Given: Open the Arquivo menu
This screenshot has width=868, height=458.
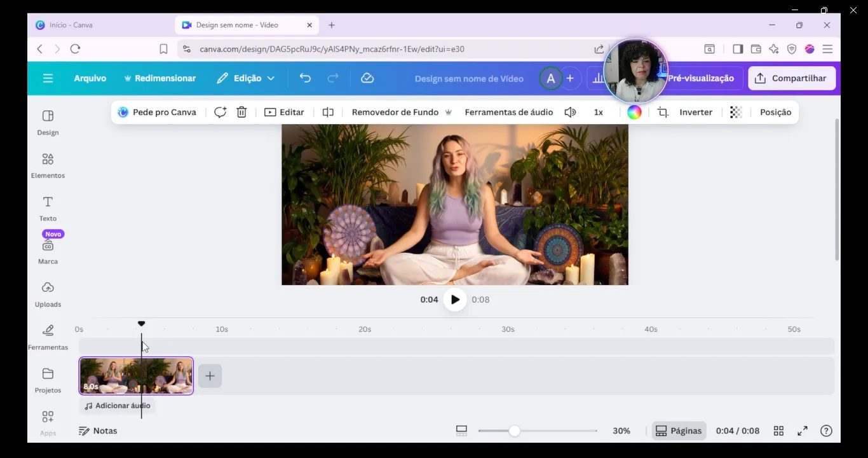Looking at the screenshot, I should [x=90, y=78].
